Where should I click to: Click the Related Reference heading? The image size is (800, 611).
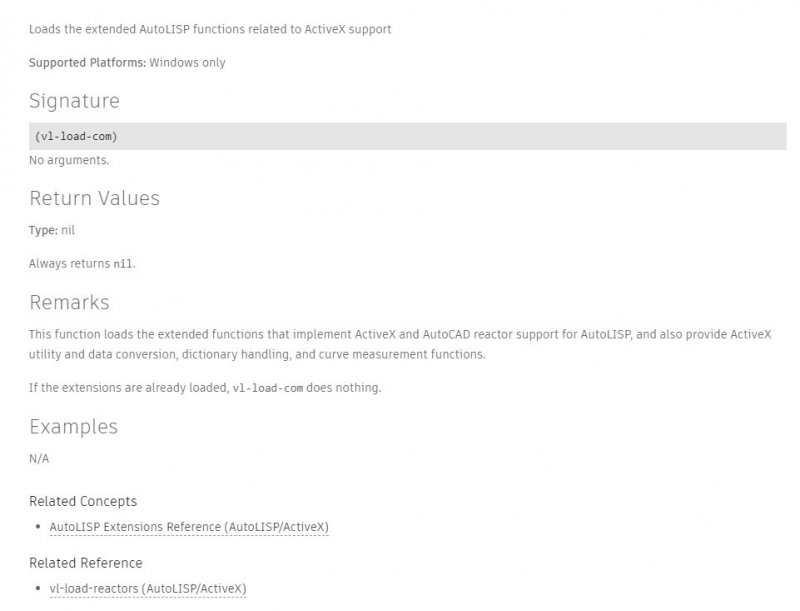point(86,563)
